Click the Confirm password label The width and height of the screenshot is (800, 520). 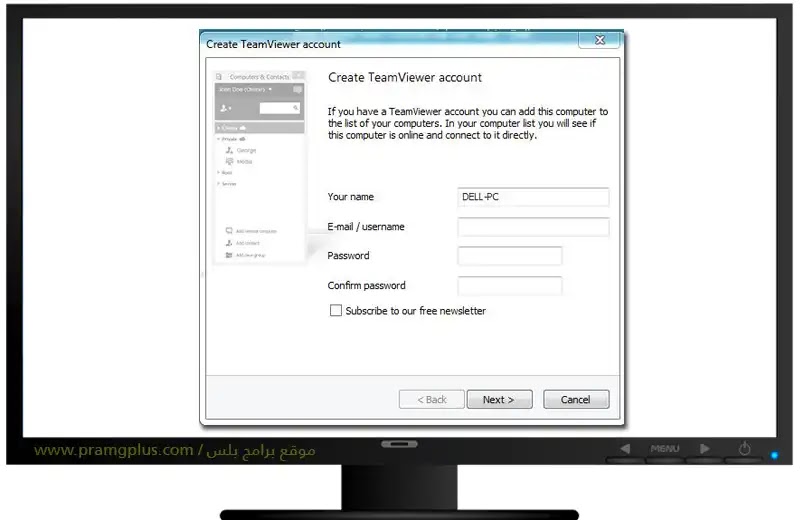(366, 286)
